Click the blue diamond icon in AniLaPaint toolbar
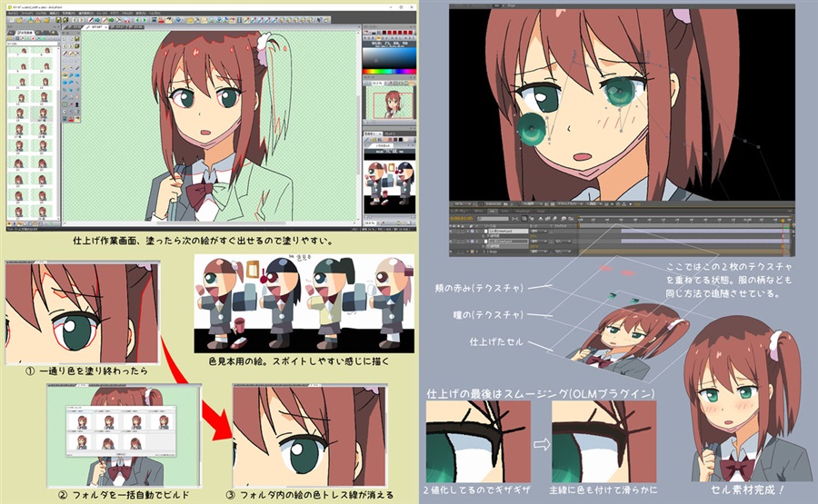Image resolution: width=818 pixels, height=504 pixels. pyautogui.click(x=178, y=20)
